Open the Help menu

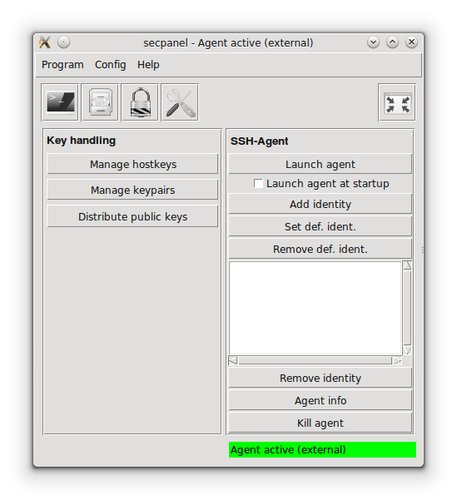coord(148,65)
